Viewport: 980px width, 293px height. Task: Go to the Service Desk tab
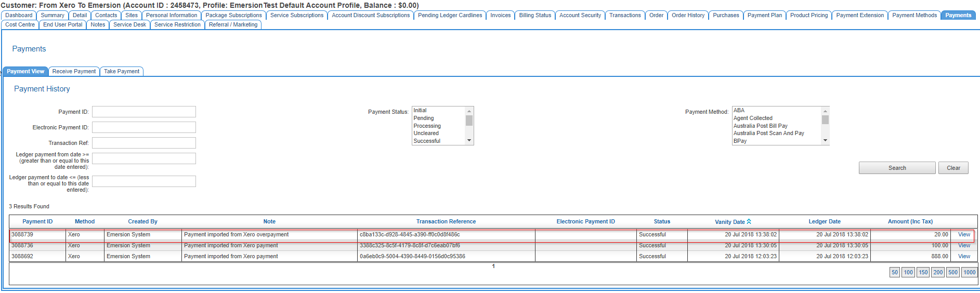[x=129, y=25]
